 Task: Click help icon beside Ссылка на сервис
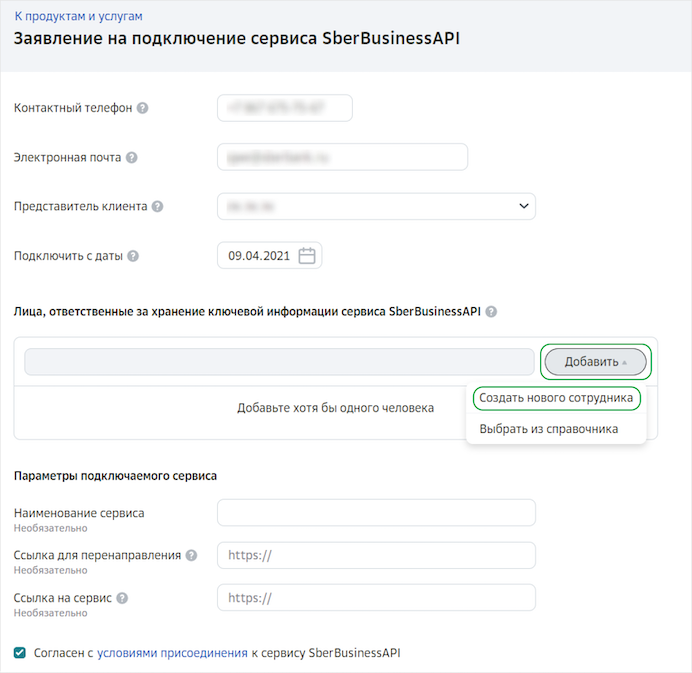[x=122, y=598]
